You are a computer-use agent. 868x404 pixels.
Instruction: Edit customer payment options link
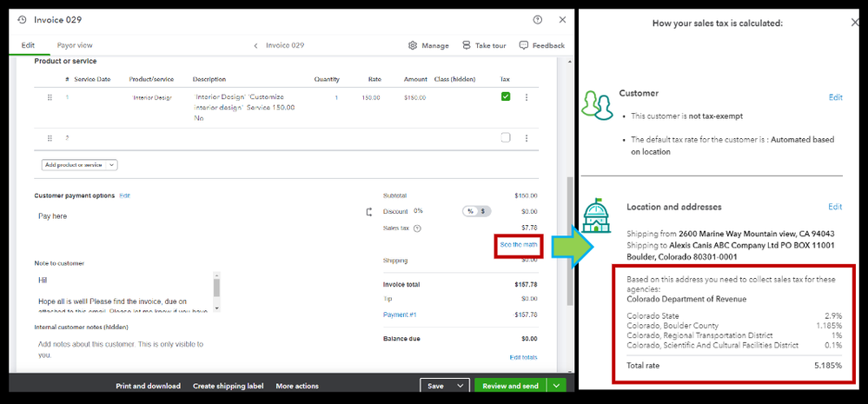pos(124,195)
